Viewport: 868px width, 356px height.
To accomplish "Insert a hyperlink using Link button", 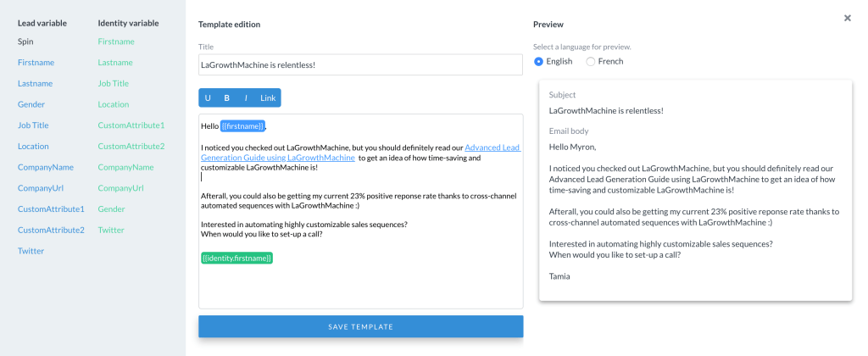I will coord(268,98).
